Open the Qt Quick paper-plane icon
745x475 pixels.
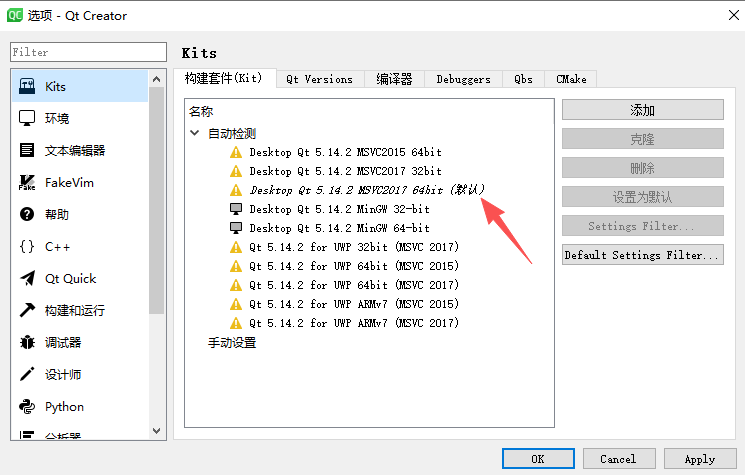tap(27, 278)
